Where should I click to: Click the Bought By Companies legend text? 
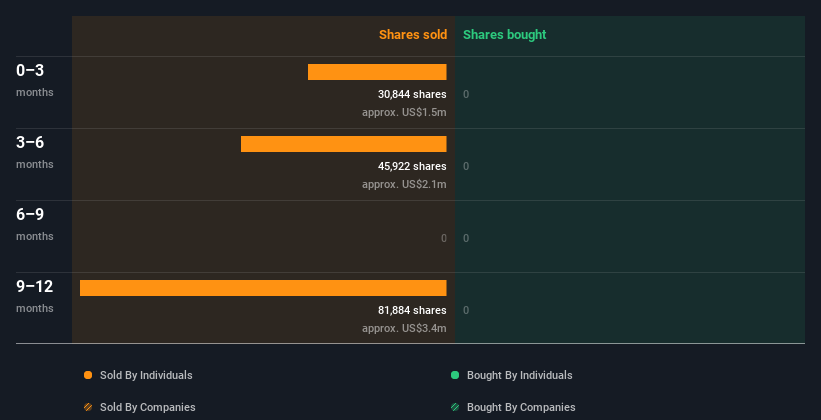[x=521, y=407]
